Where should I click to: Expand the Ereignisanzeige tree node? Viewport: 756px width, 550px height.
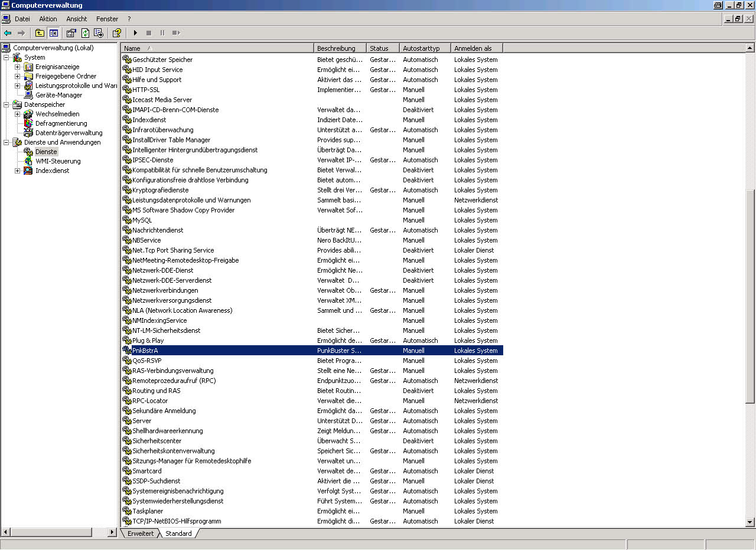point(18,67)
